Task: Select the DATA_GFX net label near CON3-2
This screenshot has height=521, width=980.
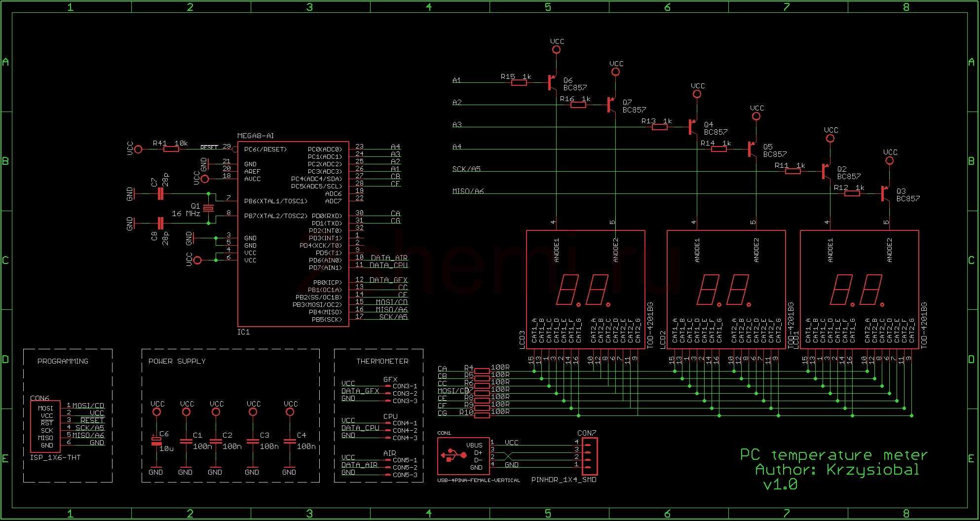Action: (360, 391)
